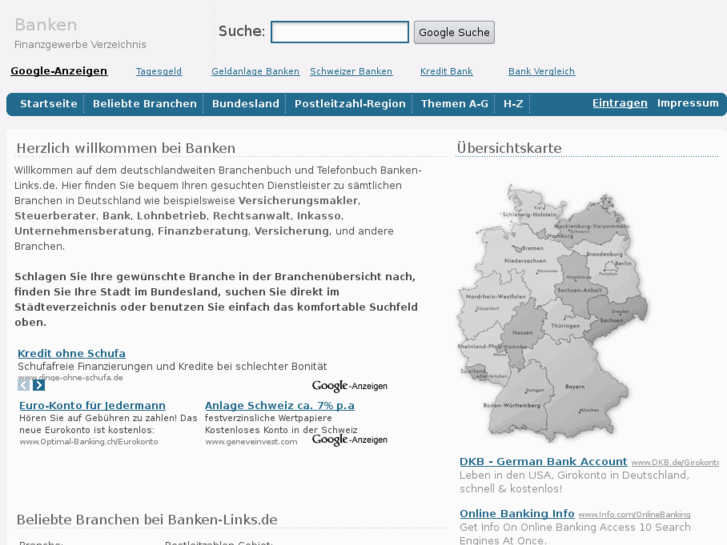Open Themen A-G in navigation bar

(454, 103)
